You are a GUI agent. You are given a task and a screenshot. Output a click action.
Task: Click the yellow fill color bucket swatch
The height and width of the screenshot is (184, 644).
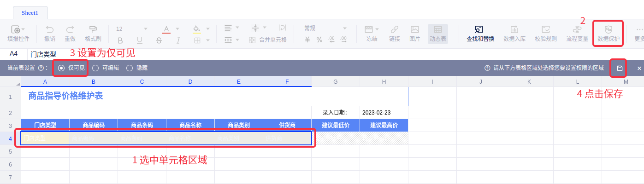pos(196,29)
